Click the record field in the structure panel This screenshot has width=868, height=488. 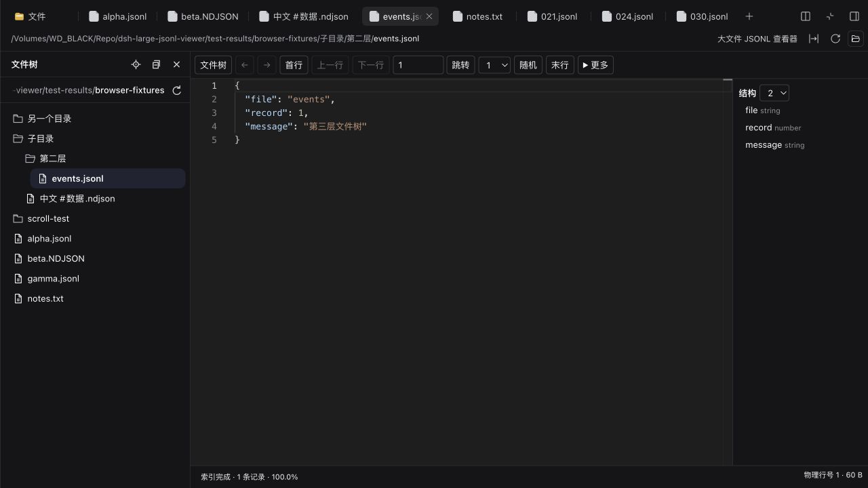coord(773,127)
